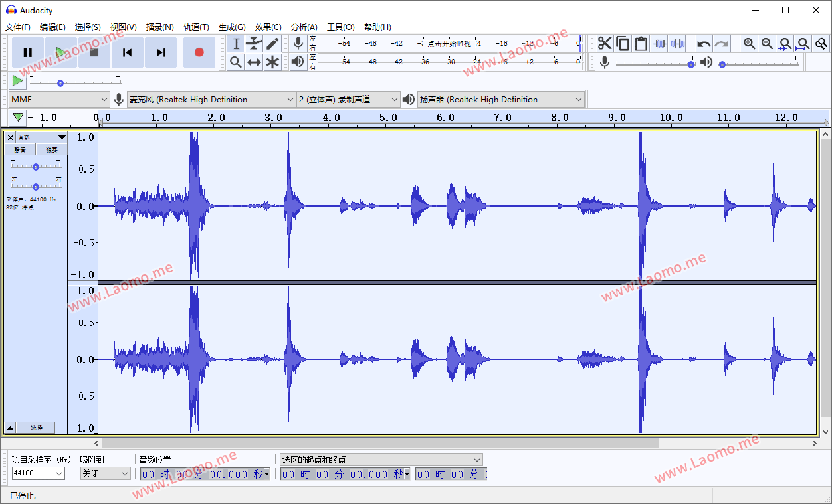Click the track's 选择 button

pos(37,428)
